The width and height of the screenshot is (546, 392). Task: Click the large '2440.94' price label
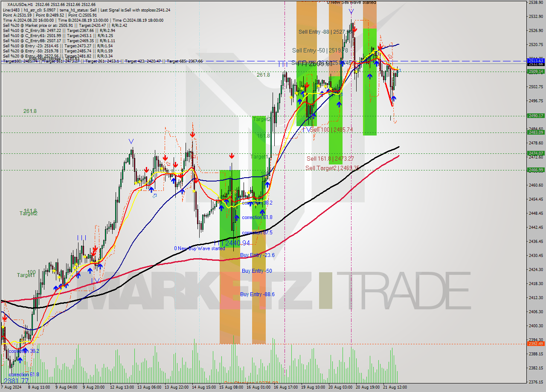pyautogui.click(x=237, y=243)
